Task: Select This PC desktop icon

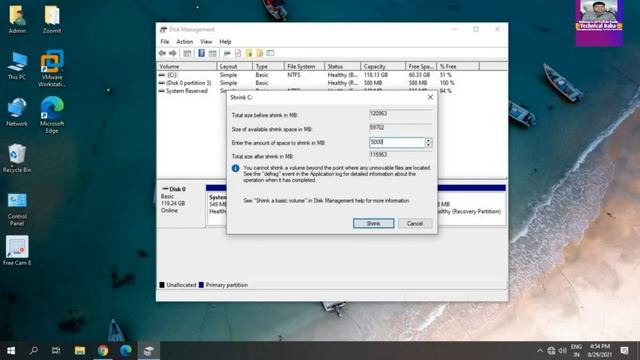Action: (17, 66)
